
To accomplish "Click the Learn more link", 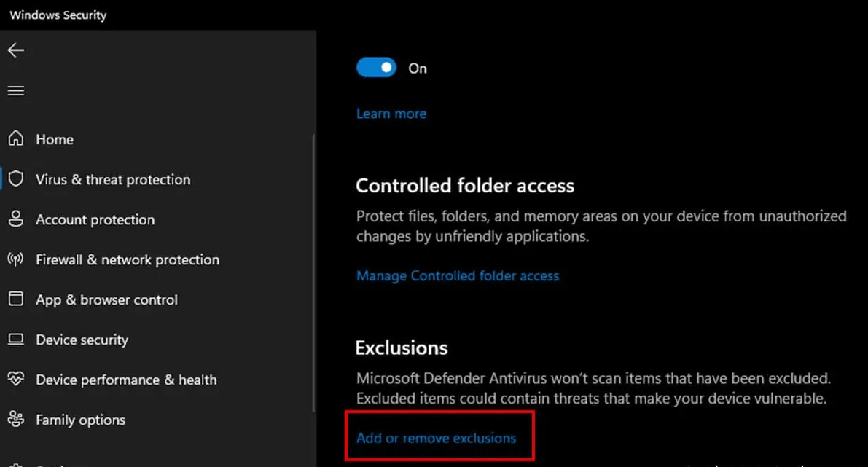I will [x=391, y=114].
